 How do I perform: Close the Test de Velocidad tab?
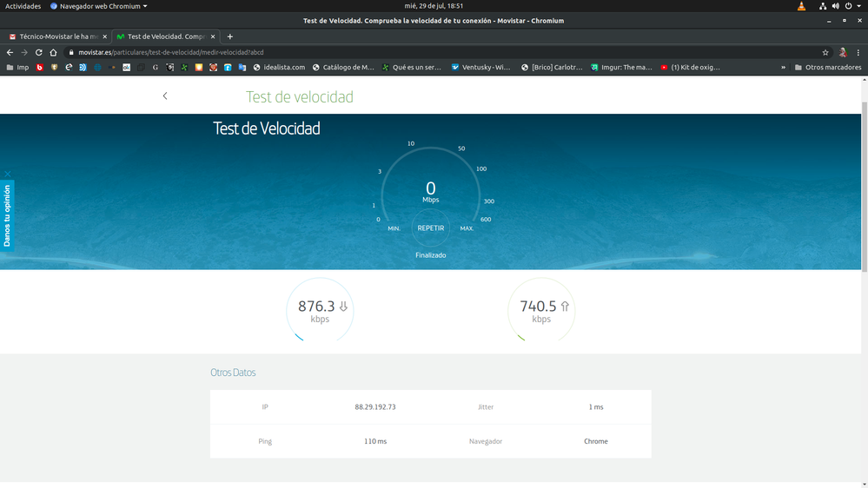coord(213,36)
